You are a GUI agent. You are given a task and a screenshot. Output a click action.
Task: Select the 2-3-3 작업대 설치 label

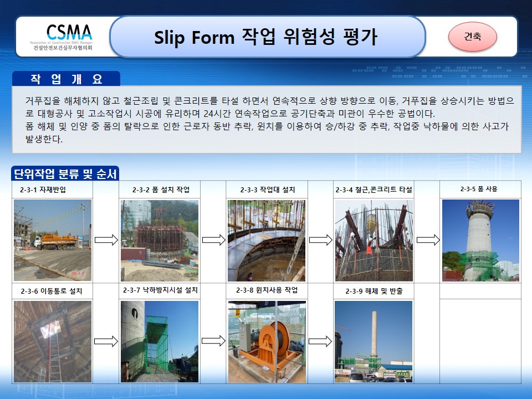(x=268, y=190)
